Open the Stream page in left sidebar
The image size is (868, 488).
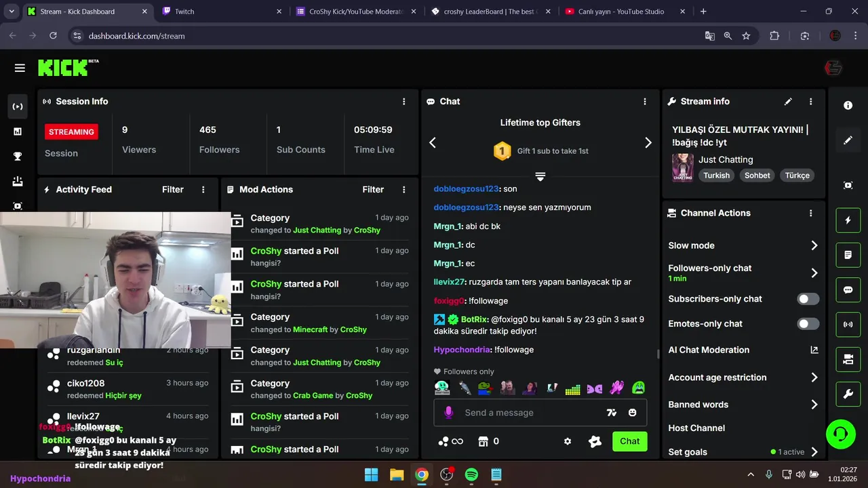[x=18, y=106]
